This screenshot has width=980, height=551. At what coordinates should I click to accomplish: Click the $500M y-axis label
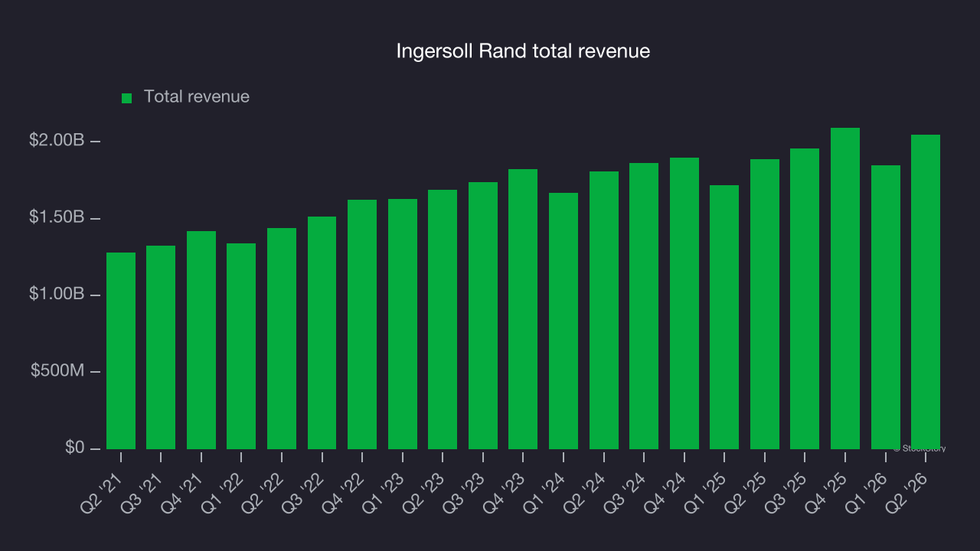pos(57,370)
